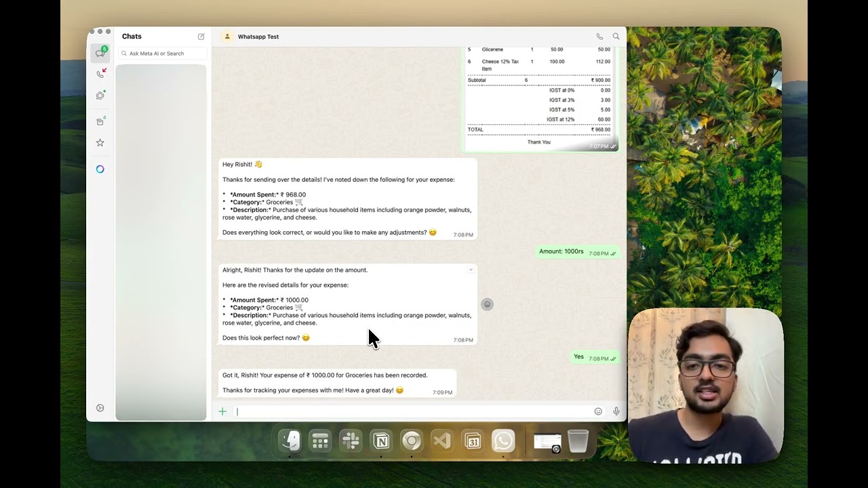Select the 'Amount: 1000rs' sent message
Viewport: 868px width, 488px height.
click(x=578, y=252)
